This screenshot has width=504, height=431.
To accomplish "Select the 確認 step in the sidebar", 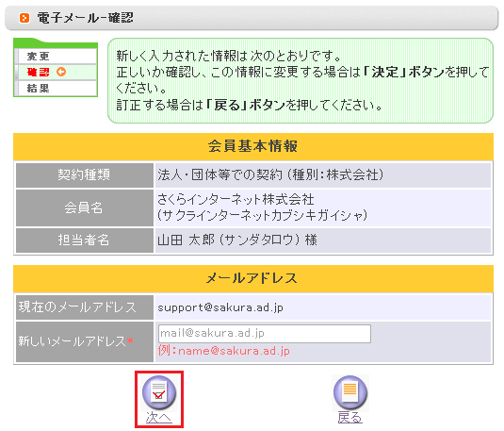I will point(57,72).
